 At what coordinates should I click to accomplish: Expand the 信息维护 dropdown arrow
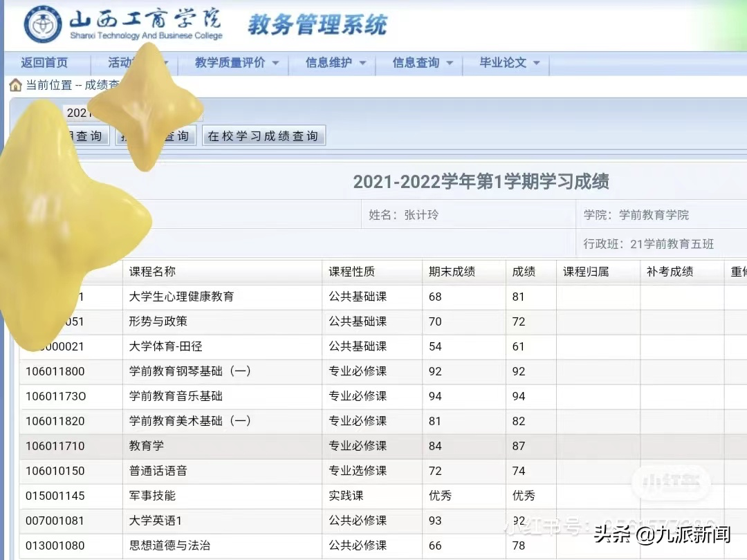362,64
